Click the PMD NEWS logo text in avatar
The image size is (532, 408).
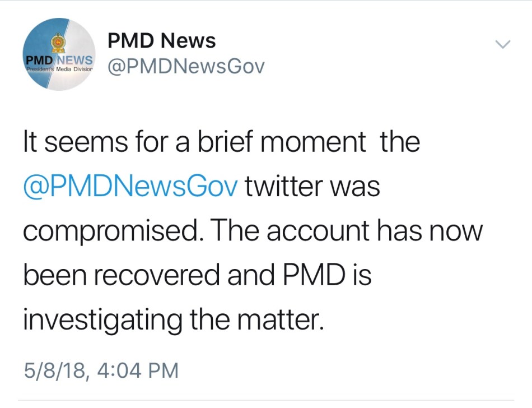(58, 59)
